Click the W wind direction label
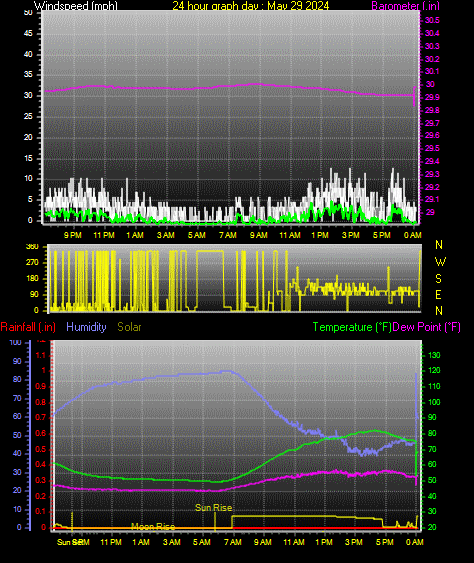This screenshot has width=474, height=563. pyautogui.click(x=440, y=261)
